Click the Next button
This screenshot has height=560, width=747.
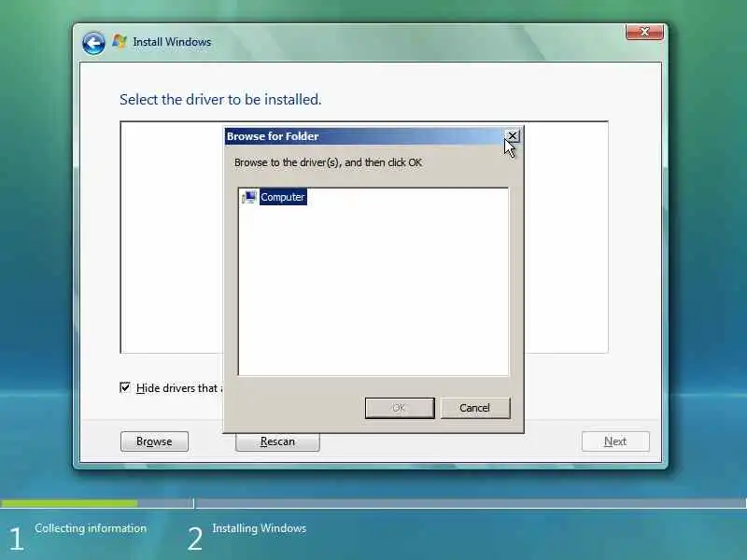click(615, 441)
